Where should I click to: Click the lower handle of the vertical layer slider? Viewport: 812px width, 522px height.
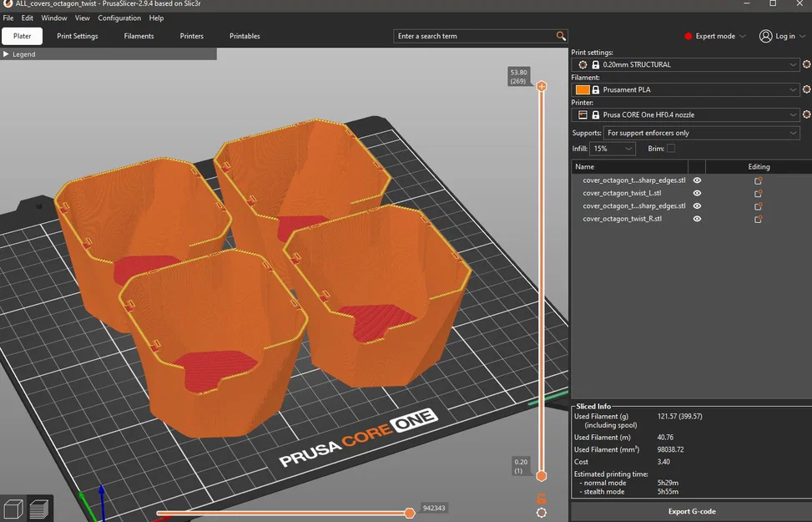pos(541,476)
